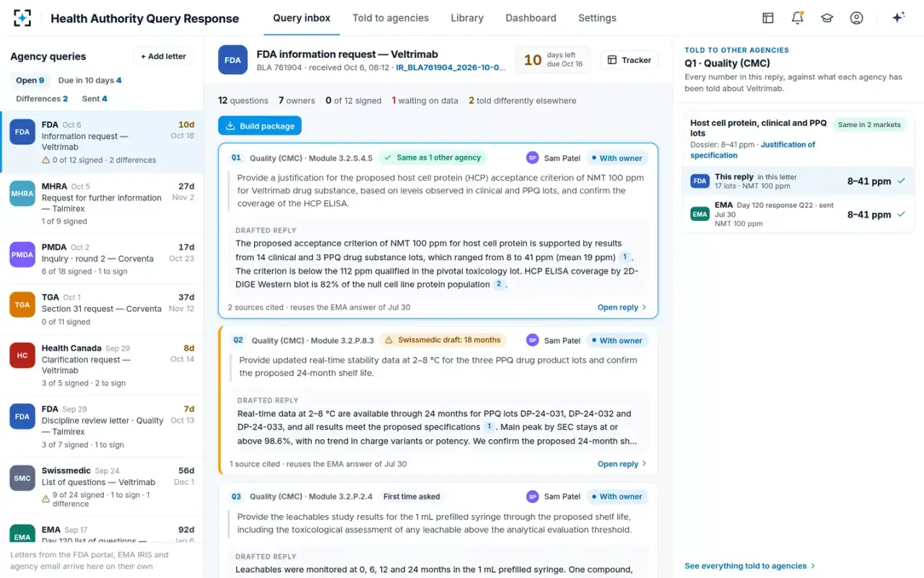Select Health Canada Clarification request

(102, 366)
